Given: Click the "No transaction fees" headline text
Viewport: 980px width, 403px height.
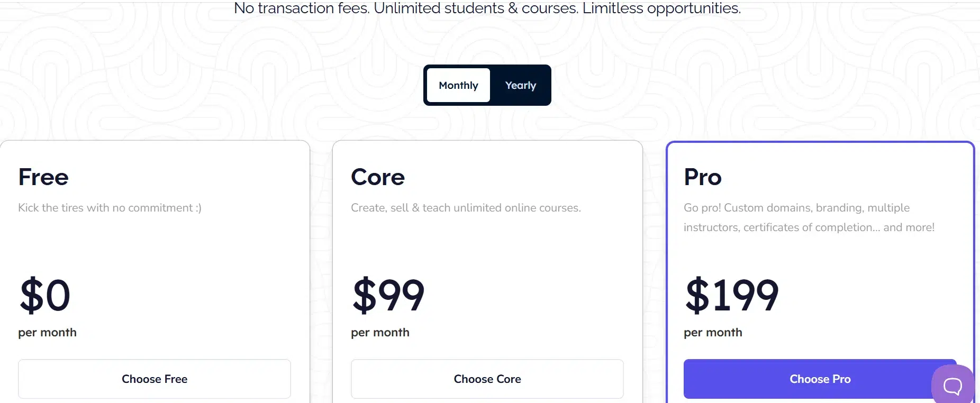Looking at the screenshot, I should click(x=487, y=8).
